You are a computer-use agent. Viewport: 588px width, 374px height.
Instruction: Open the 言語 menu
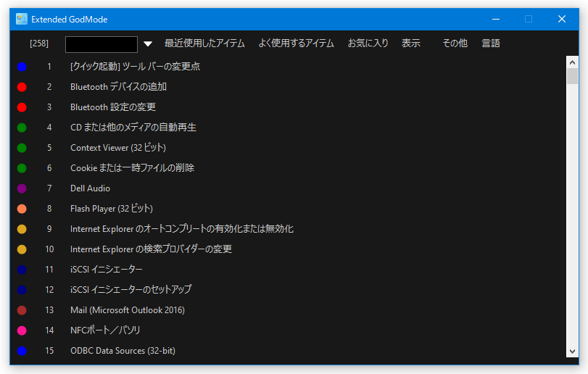(491, 43)
